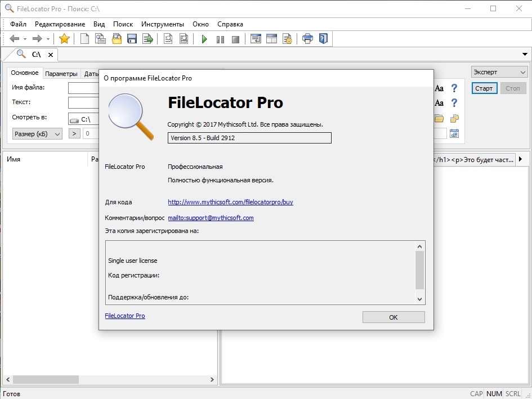Click OK in the About dialog
This screenshot has width=532, height=399.
click(x=394, y=317)
